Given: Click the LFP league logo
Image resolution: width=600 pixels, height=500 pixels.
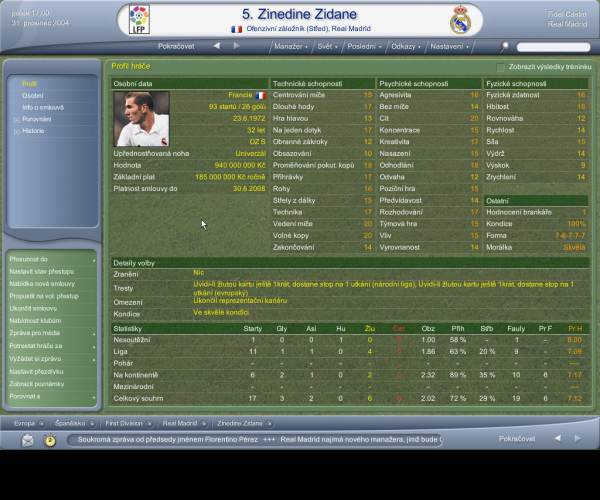Looking at the screenshot, I should click(x=139, y=20).
